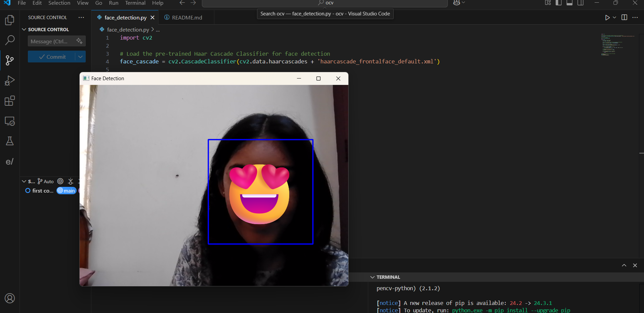Open the Run and Debug view

pos(10,81)
